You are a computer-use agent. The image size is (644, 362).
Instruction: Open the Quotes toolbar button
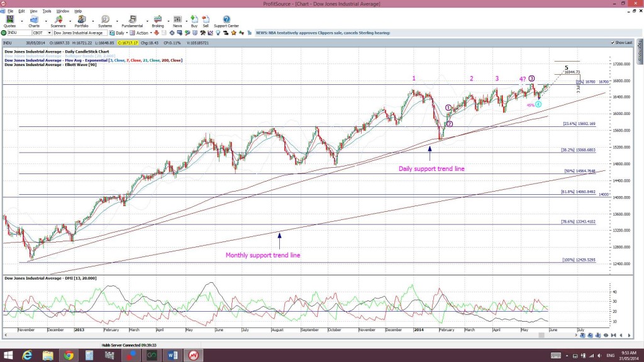[9, 21]
